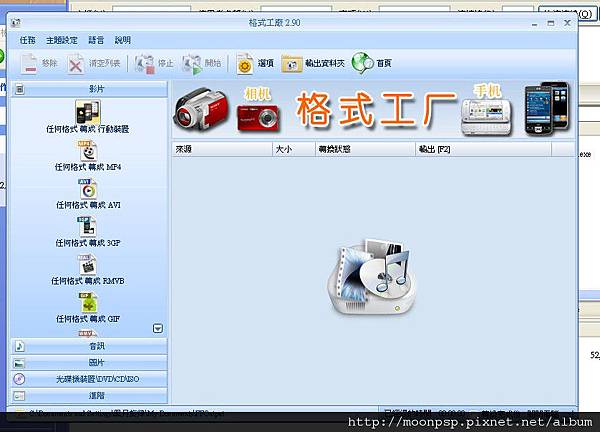Click the 移除 (Remove) toolbar icon
600x432 pixels.
coord(29,64)
